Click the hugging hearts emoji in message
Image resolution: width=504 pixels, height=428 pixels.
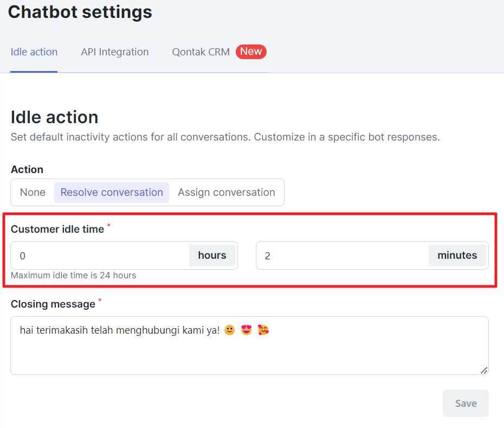(263, 330)
